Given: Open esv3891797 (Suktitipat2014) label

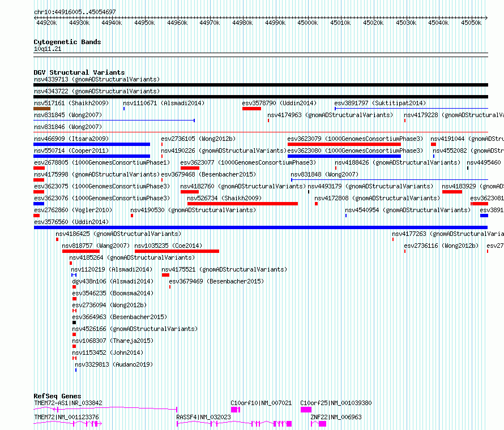Looking at the screenshot, I should (380, 103).
